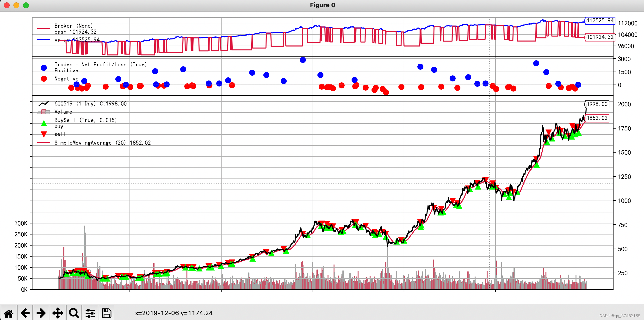This screenshot has height=320, width=644.
Task: Open the configure subplots dialog
Action: [90, 313]
